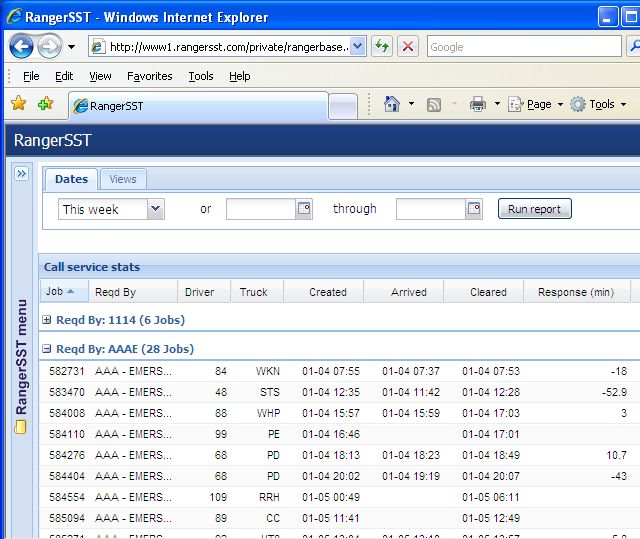
Task: Expand the Reqd By: 1114 group
Action: click(47, 320)
